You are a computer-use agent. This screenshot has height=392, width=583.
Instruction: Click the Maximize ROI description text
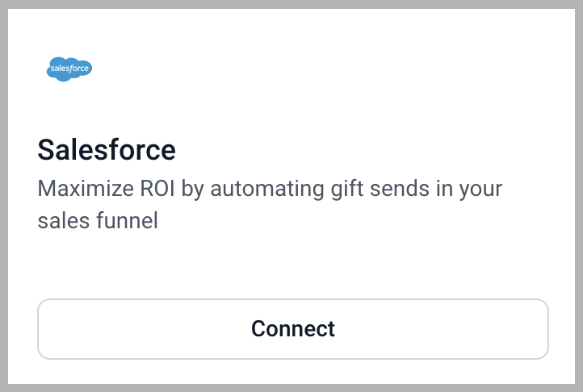click(270, 204)
